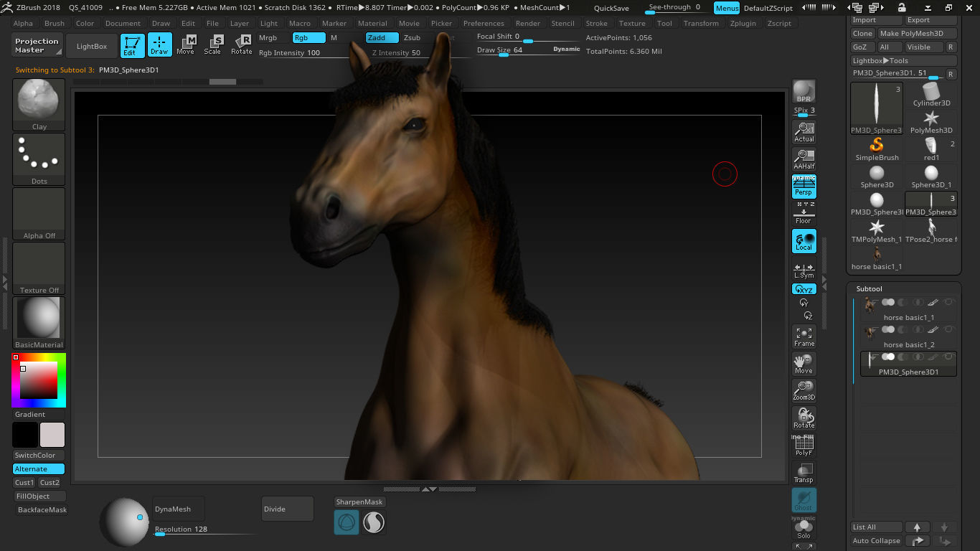This screenshot has width=980, height=551.
Task: Toggle Perspective (Persp) view
Action: tap(804, 187)
